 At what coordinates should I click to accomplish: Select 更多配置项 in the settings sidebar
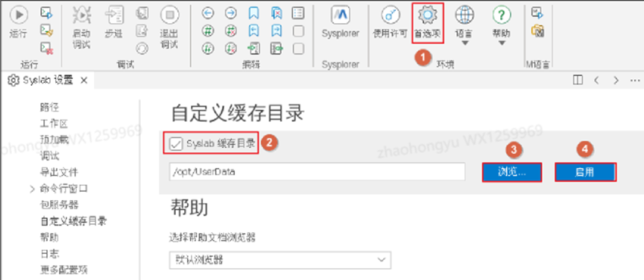[x=63, y=270]
